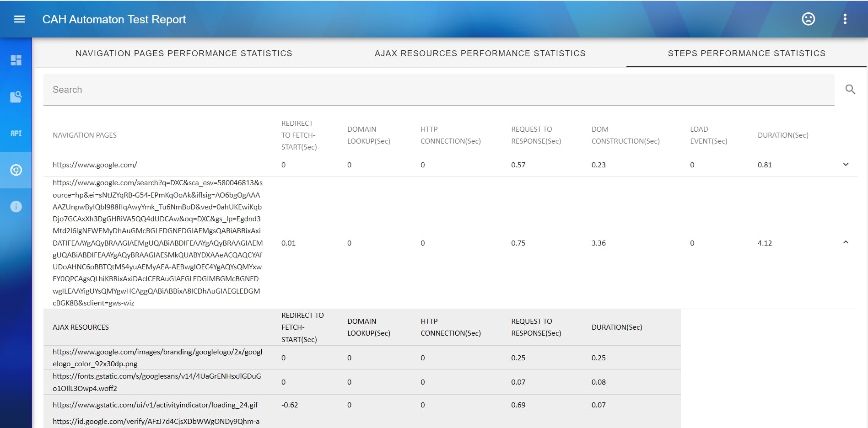Click the CAH Automaton Test Report title

point(114,19)
